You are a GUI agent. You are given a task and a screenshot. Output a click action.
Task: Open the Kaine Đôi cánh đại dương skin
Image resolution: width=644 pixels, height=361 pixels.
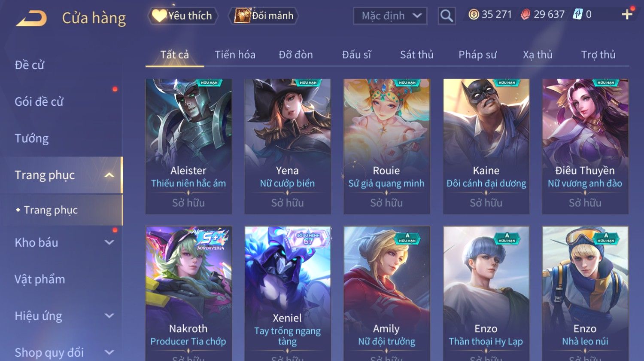(486, 146)
